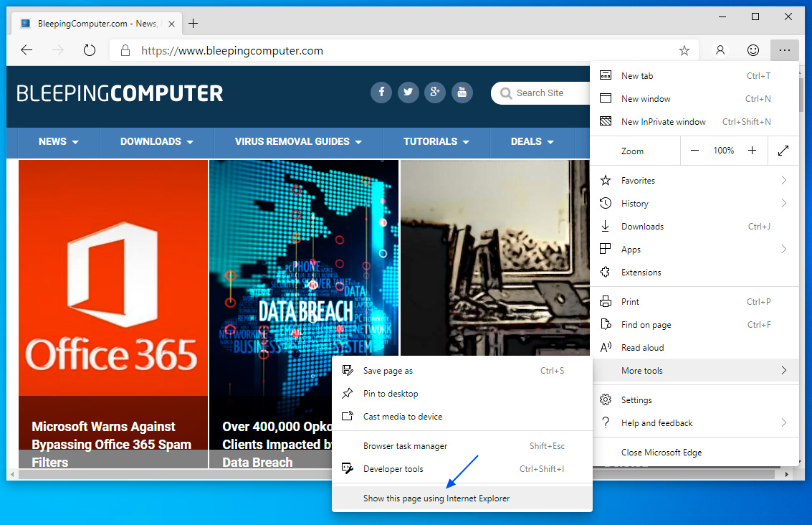812x525 pixels.
Task: Click the Find on page icon
Action: pyautogui.click(x=606, y=324)
